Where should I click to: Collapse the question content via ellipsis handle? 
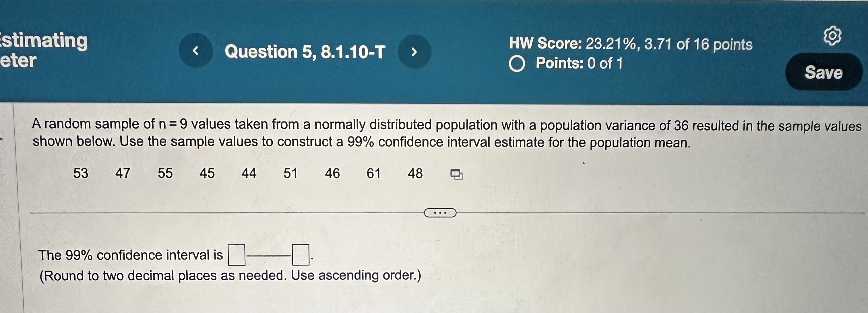point(440,213)
